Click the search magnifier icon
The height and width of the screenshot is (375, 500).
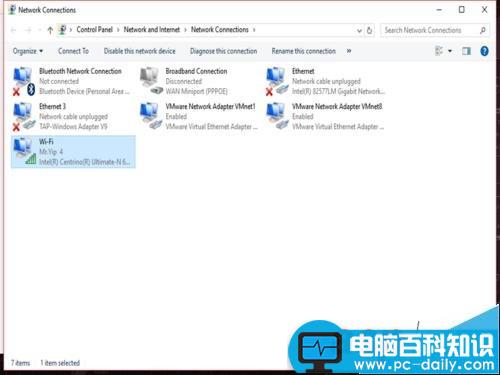click(x=482, y=30)
